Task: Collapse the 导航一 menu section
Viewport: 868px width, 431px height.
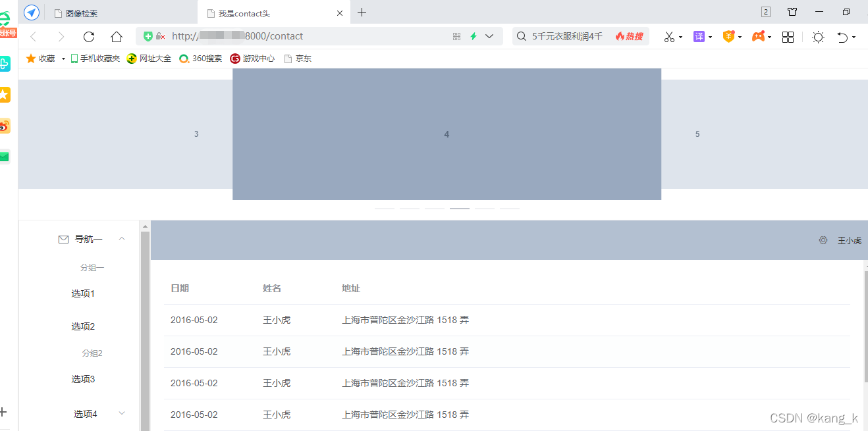Action: click(x=122, y=239)
